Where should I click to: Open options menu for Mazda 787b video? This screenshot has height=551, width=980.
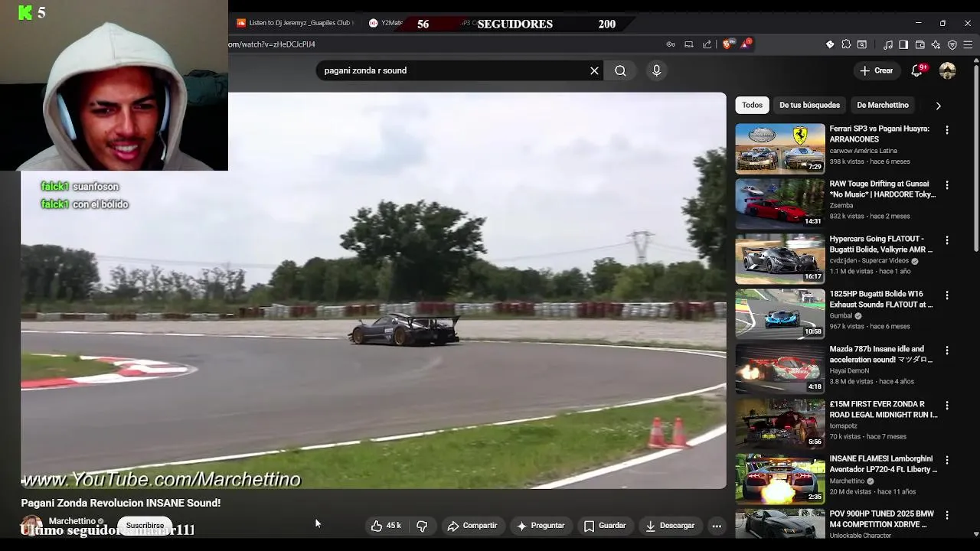947,350
